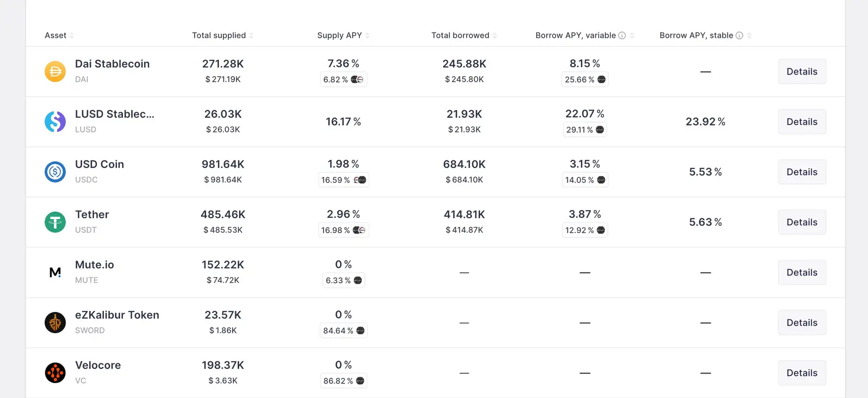
Task: Click info icon beside Borrow APY, variable
Action: click(622, 35)
